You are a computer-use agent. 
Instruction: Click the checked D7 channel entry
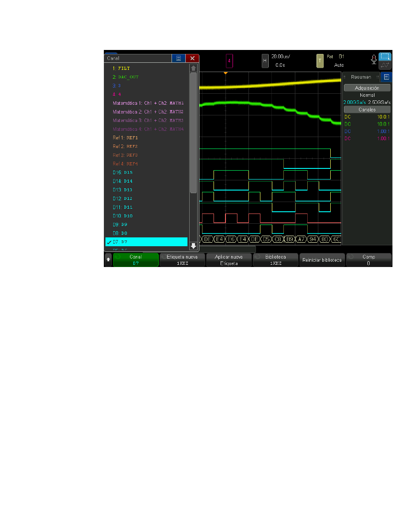point(146,242)
